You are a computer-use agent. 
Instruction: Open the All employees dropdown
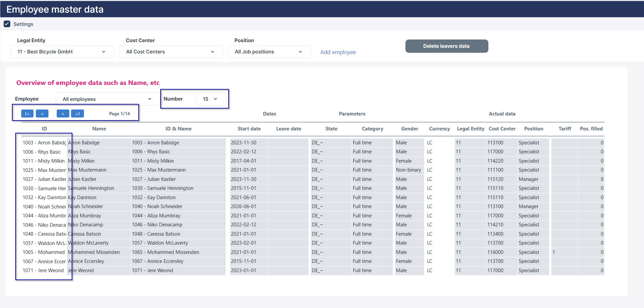click(x=107, y=99)
